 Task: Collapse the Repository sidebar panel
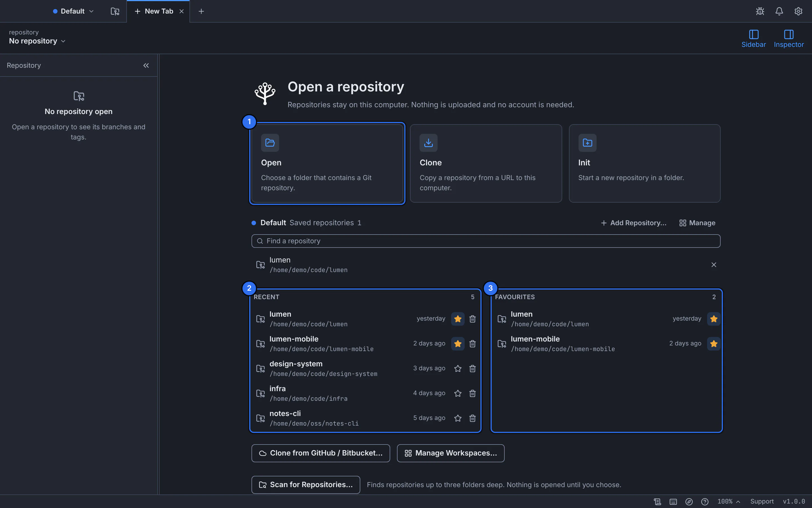coord(146,65)
